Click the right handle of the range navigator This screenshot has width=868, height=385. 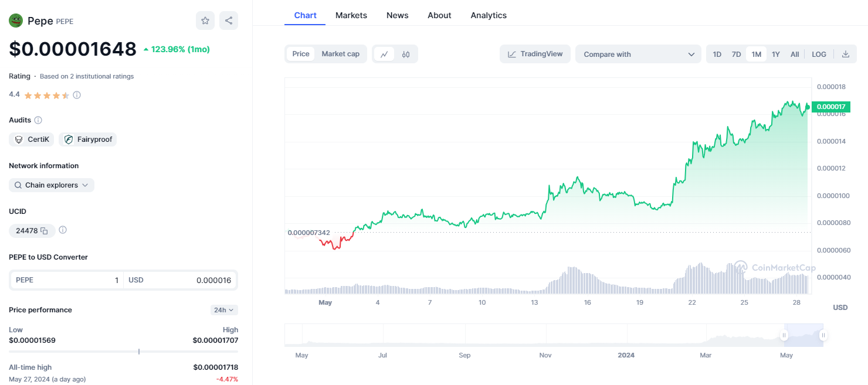pyautogui.click(x=823, y=335)
